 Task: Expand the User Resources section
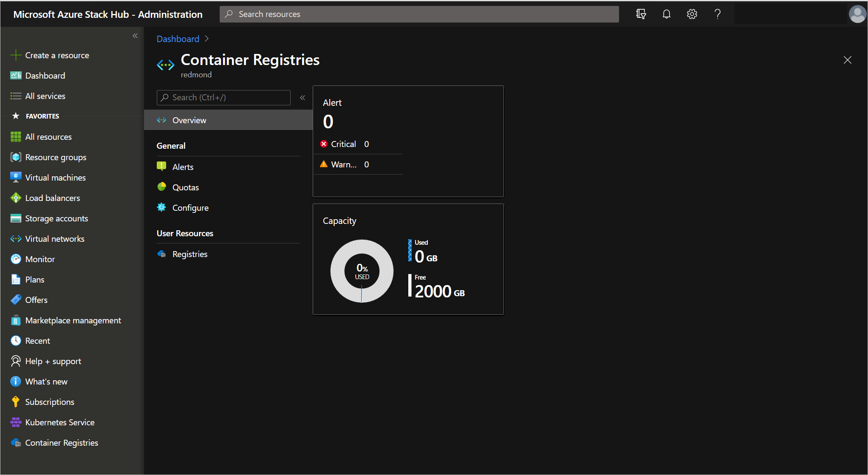click(185, 232)
